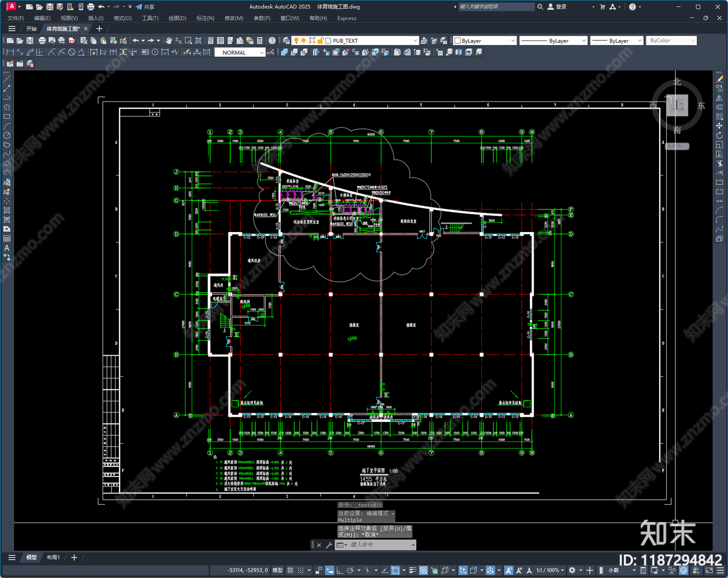Click the Pan hand tool icon

click(169, 41)
